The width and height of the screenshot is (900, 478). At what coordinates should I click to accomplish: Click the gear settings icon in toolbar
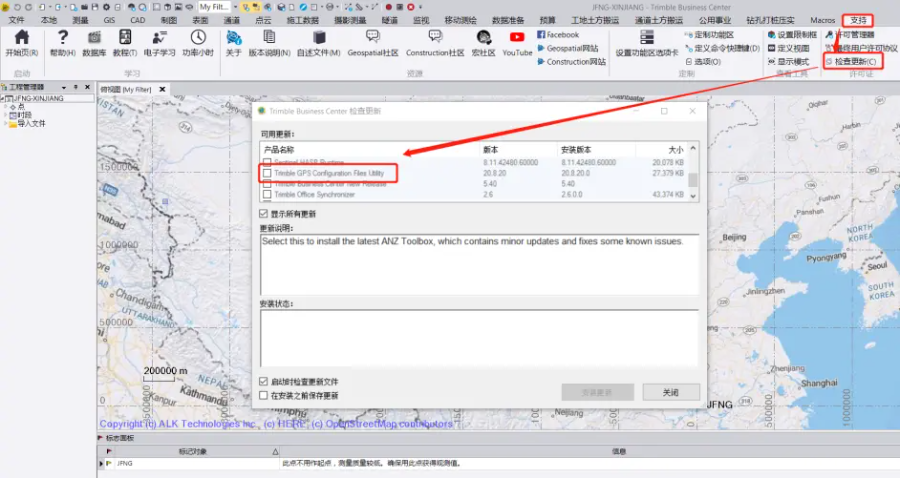point(106,7)
